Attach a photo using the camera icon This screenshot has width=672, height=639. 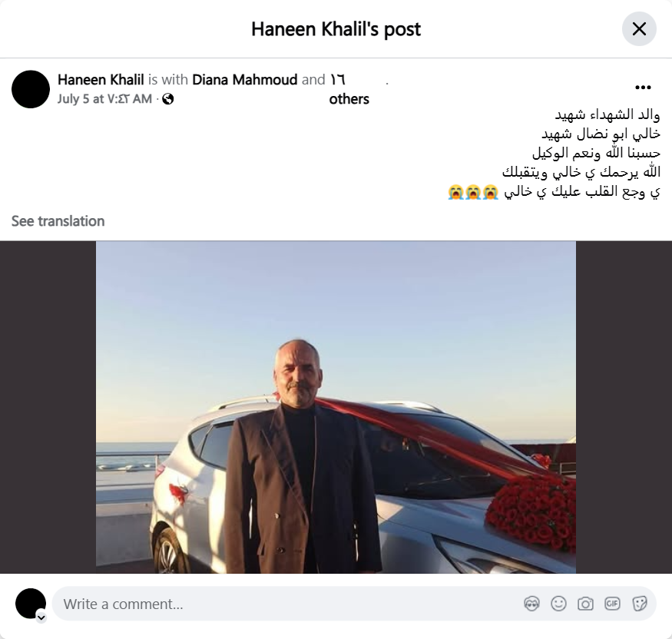pos(585,604)
